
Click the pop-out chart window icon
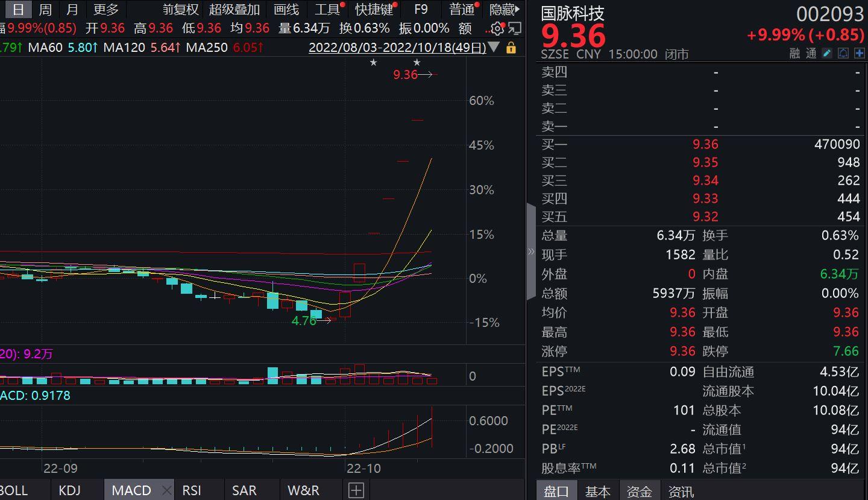point(515,28)
